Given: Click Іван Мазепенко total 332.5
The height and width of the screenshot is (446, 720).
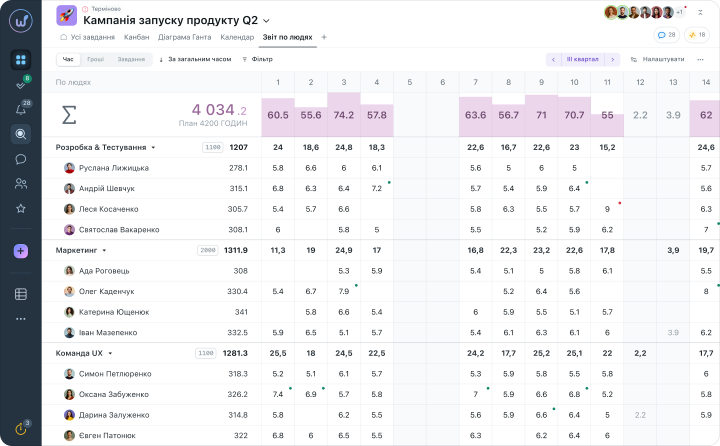Looking at the screenshot, I should (x=237, y=333).
